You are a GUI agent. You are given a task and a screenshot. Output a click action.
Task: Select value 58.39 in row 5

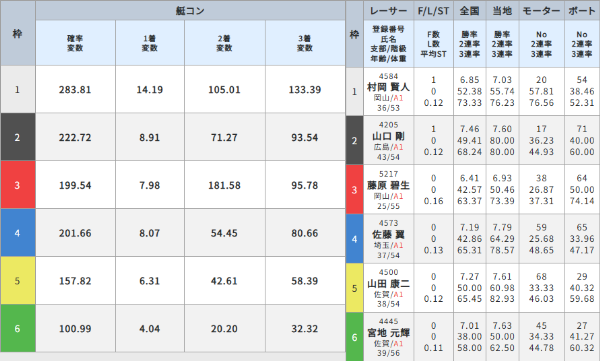[x=305, y=281]
